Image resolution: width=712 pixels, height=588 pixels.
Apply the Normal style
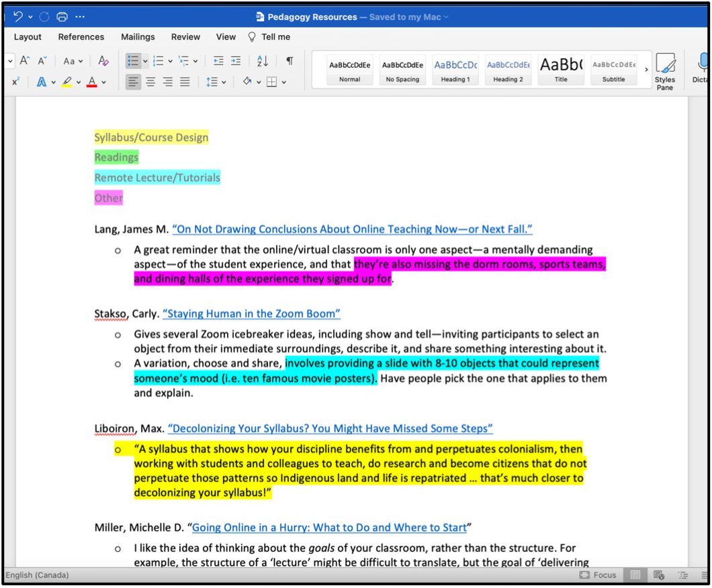(350, 70)
